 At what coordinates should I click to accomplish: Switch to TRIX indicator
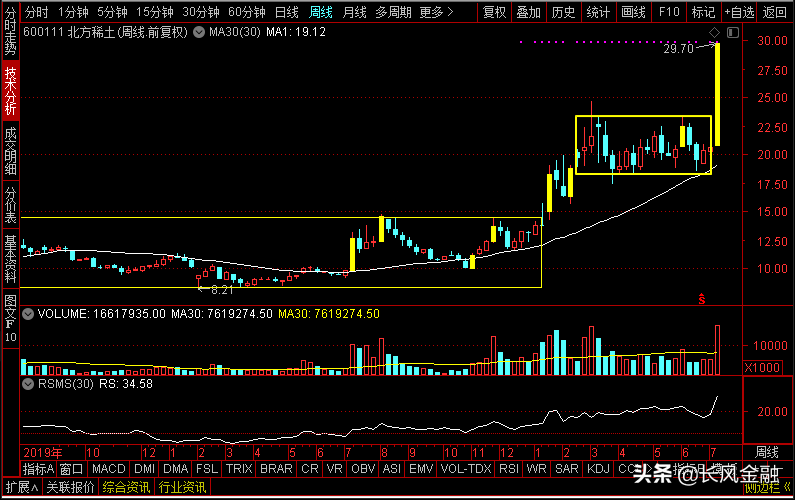point(239,469)
